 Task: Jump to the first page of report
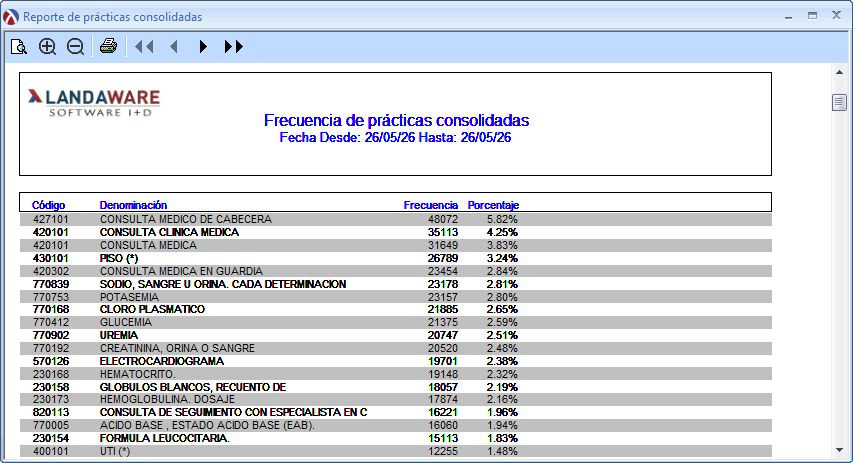pyautogui.click(x=144, y=47)
